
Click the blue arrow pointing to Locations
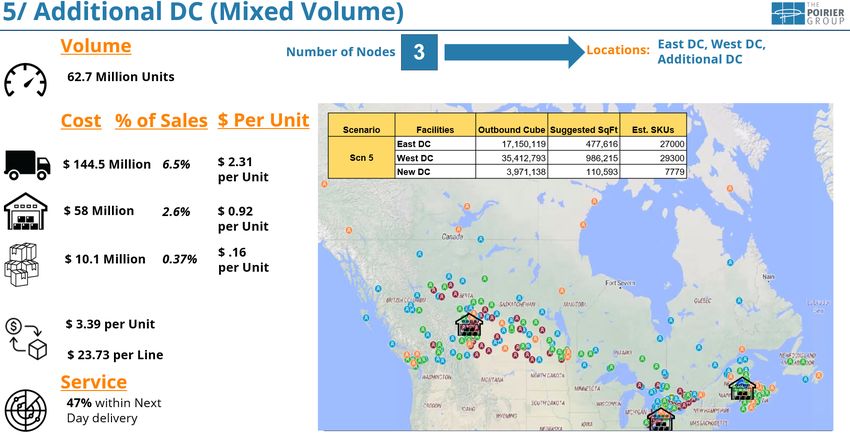pos(514,52)
